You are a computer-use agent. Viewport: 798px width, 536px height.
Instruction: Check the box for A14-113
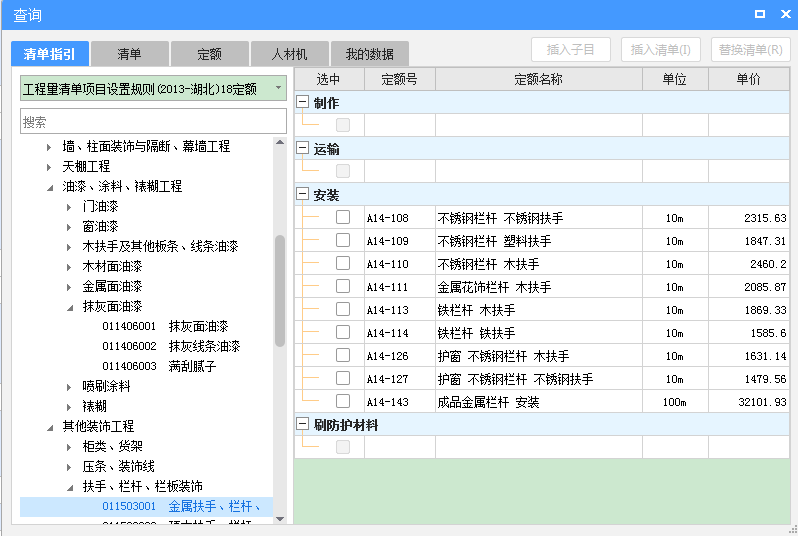[343, 309]
